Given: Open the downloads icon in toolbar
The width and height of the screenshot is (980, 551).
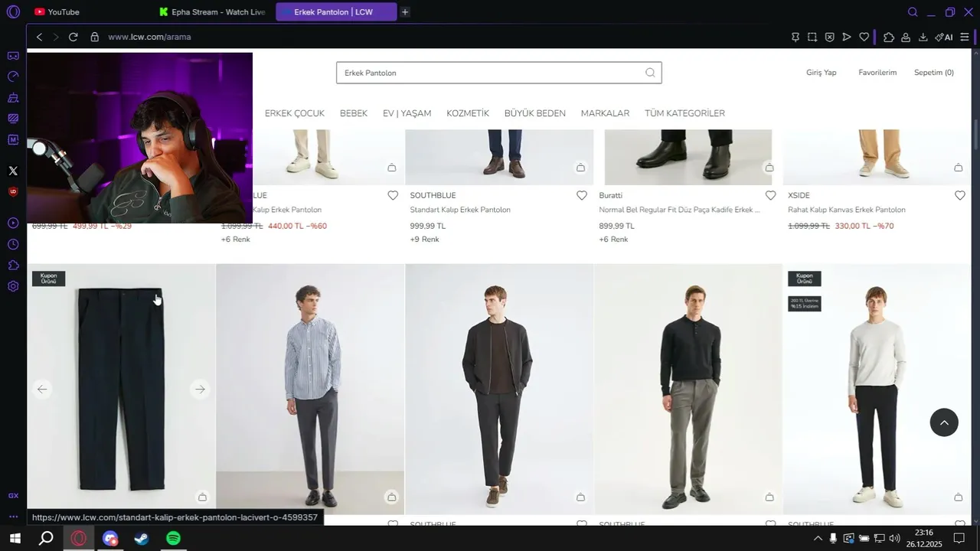Looking at the screenshot, I should [923, 37].
